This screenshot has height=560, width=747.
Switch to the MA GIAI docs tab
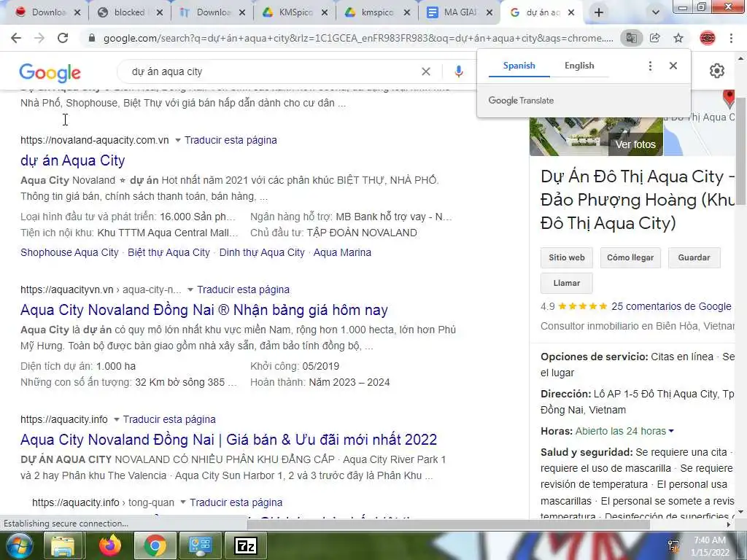pyautogui.click(x=459, y=13)
